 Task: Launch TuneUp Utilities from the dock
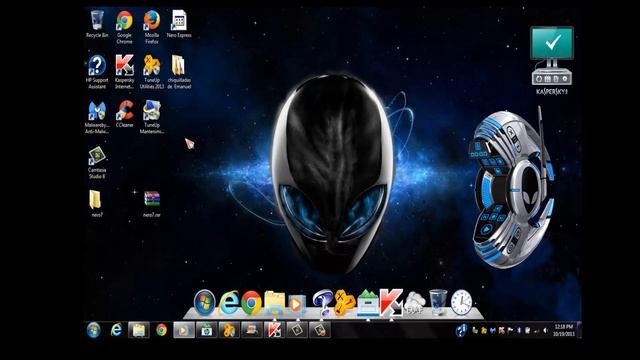(x=344, y=303)
